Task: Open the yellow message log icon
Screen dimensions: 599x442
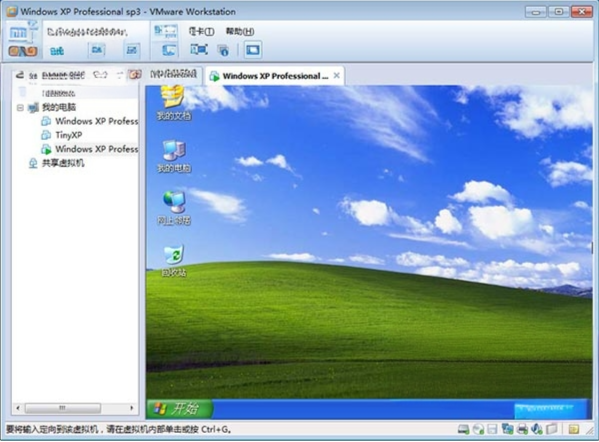Action: click(573, 429)
